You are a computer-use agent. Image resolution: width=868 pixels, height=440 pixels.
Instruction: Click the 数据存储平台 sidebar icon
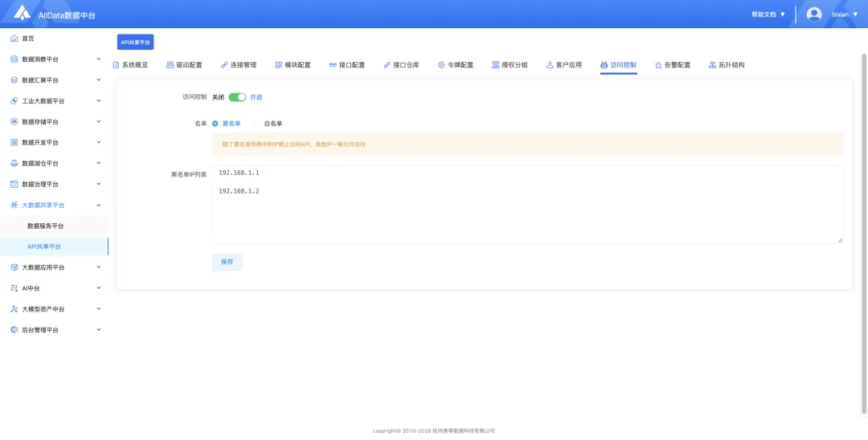[x=14, y=121]
